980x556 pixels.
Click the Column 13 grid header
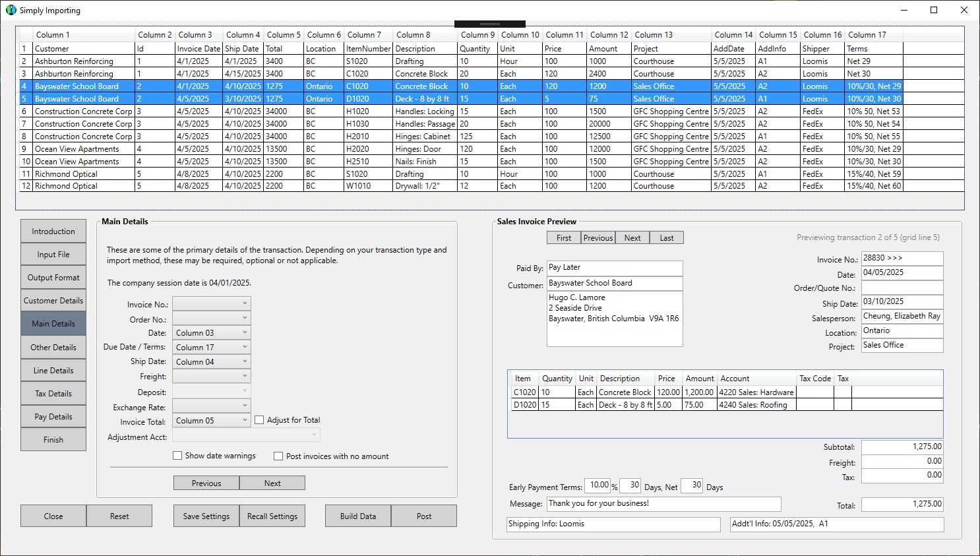point(671,35)
